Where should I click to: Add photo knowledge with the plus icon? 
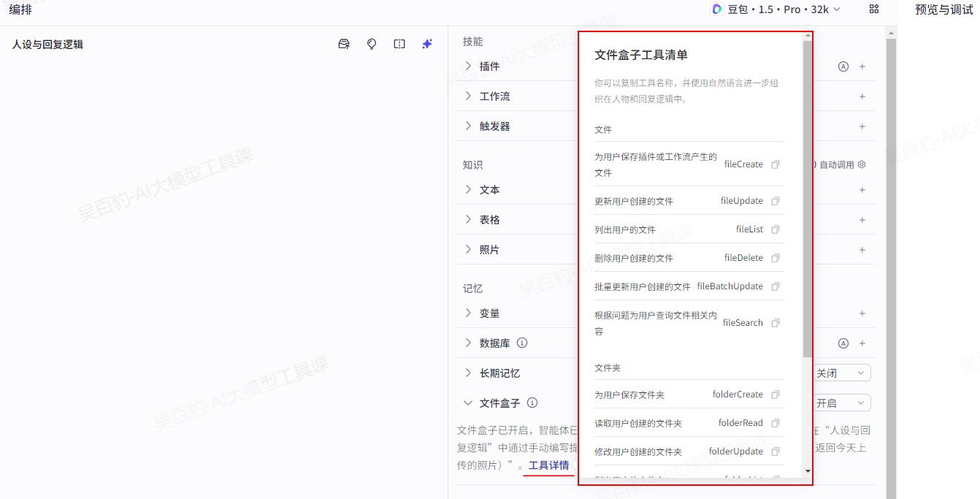click(x=862, y=250)
